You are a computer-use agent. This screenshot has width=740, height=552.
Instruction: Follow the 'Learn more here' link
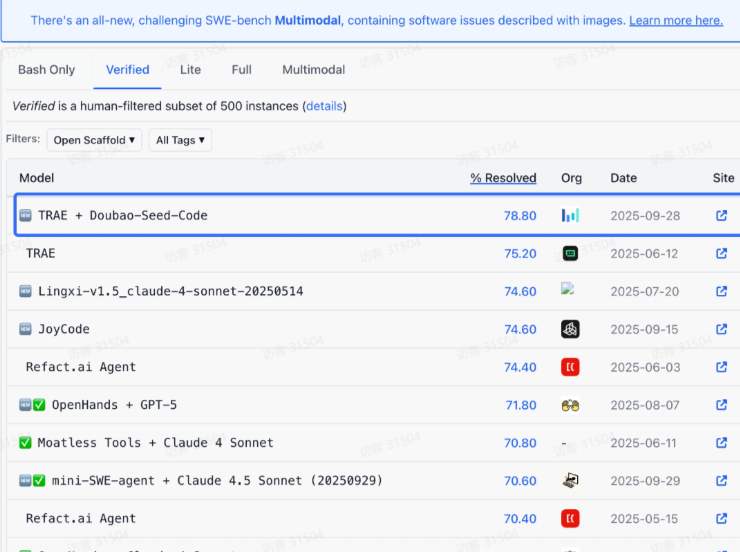coord(675,20)
